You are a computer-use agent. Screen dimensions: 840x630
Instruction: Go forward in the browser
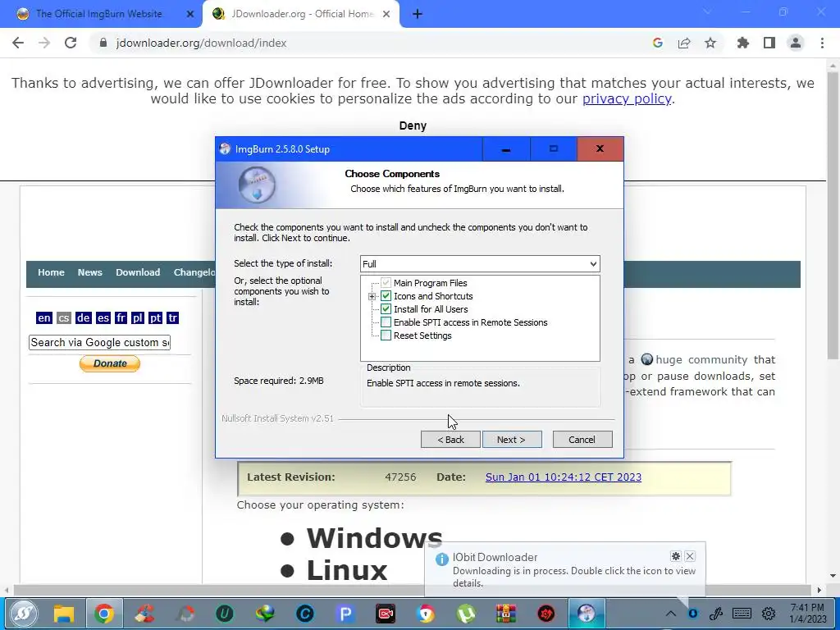(x=44, y=43)
